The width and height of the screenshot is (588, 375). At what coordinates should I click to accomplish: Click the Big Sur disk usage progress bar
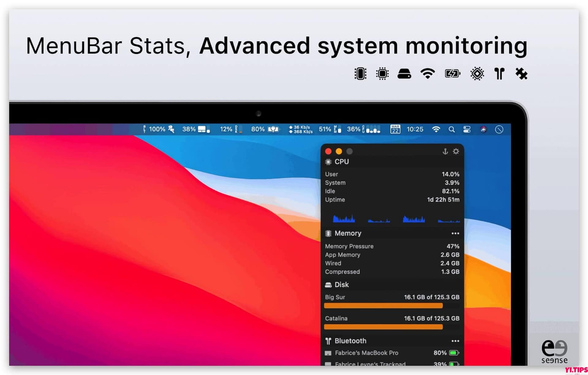point(383,306)
